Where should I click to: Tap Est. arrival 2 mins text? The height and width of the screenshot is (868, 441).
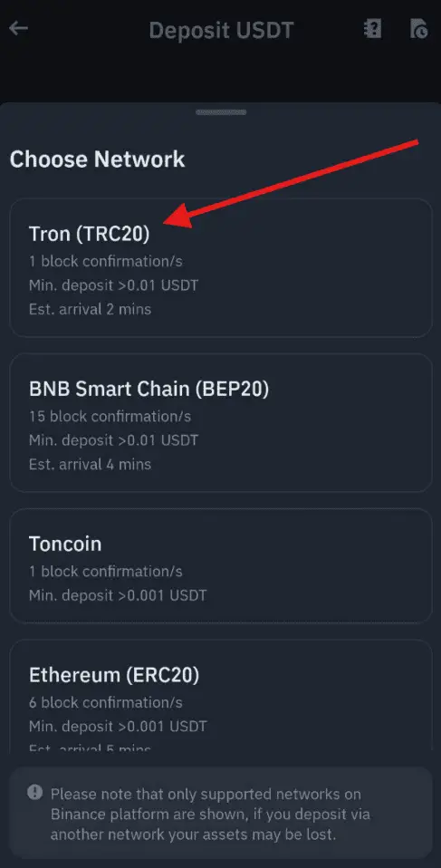[x=90, y=309]
